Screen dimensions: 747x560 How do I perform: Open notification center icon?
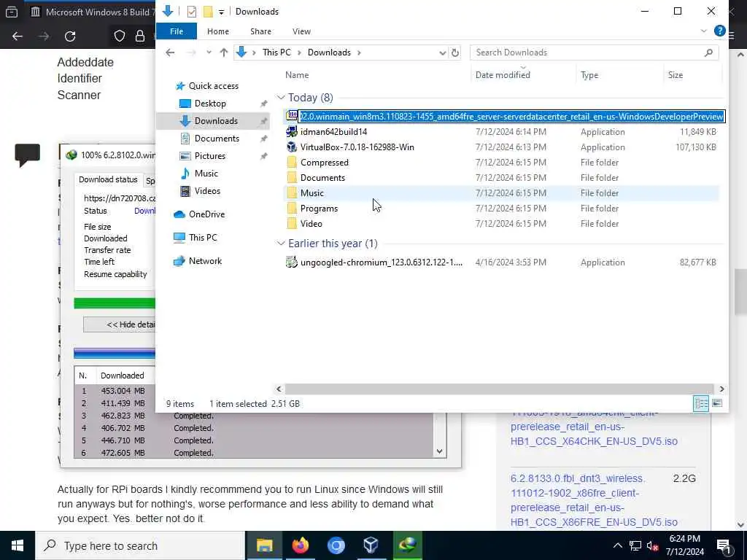pos(724,545)
